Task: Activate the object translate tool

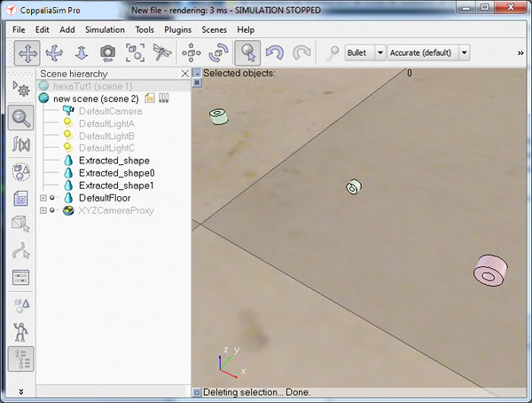Action: tap(192, 53)
